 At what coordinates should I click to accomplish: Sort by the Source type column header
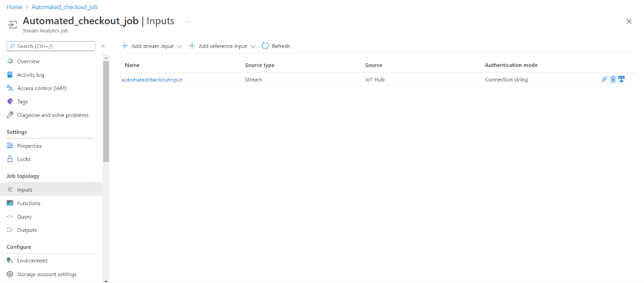coord(259,65)
